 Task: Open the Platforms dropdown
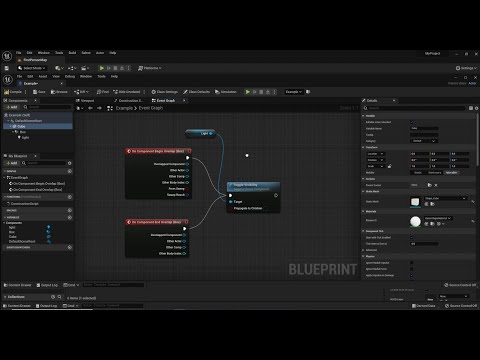150,68
